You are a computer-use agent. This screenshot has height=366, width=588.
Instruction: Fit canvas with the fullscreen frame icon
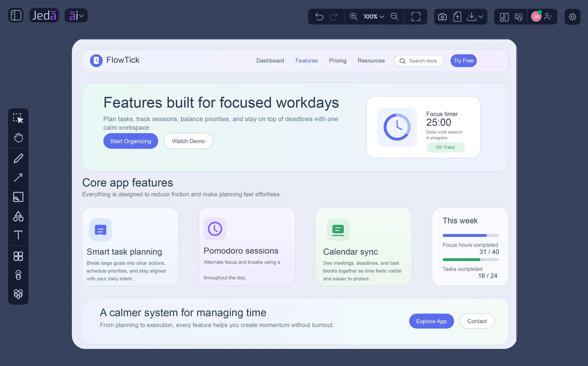pyautogui.click(x=416, y=17)
